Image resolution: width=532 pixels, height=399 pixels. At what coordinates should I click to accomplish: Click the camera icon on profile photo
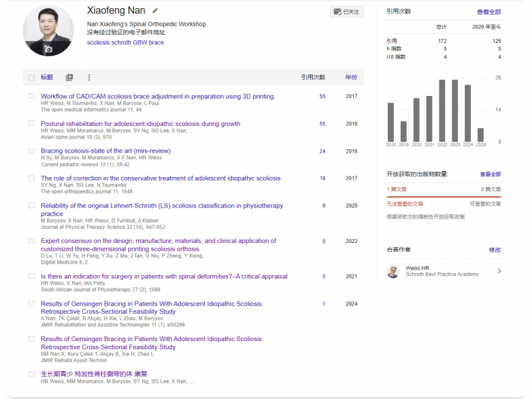click(48, 49)
